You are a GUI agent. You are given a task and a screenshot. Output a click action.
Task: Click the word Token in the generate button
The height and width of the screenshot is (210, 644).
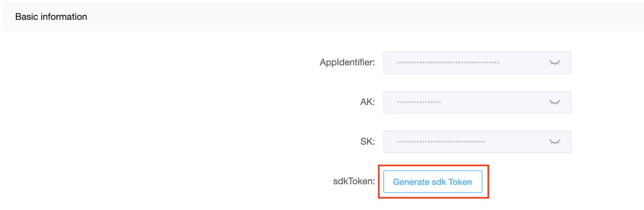tap(460, 182)
